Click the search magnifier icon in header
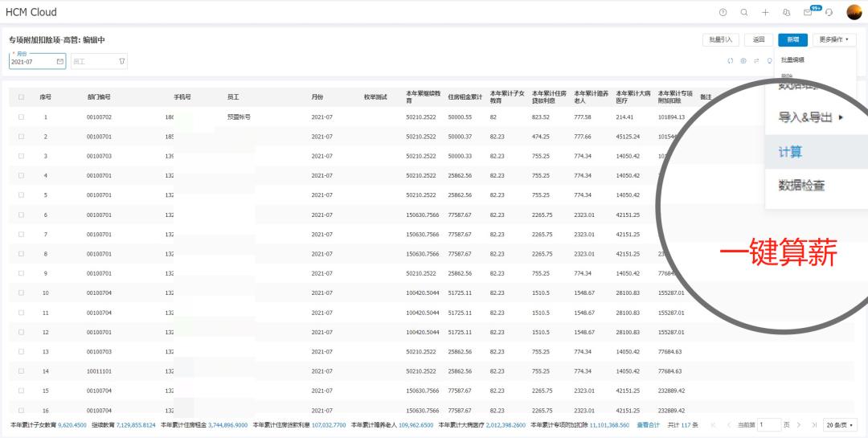 744,12
